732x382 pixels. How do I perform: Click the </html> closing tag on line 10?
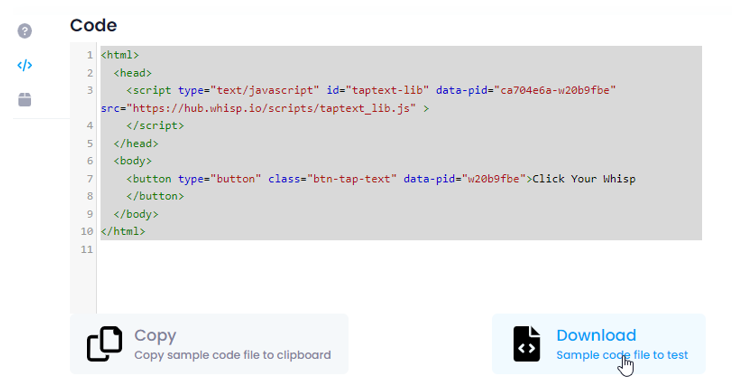[x=123, y=231]
